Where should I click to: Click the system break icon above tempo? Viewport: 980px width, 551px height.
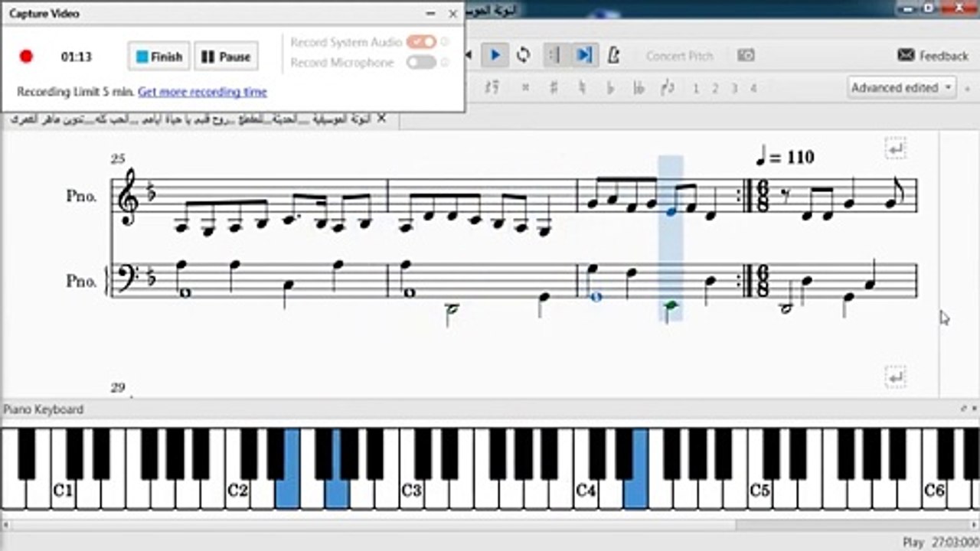(x=896, y=148)
